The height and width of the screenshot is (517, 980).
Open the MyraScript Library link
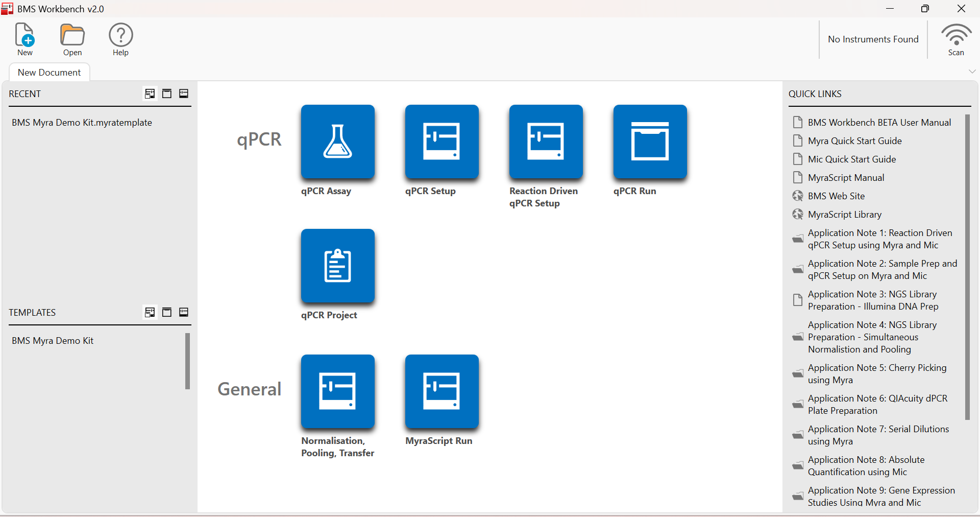[845, 215]
